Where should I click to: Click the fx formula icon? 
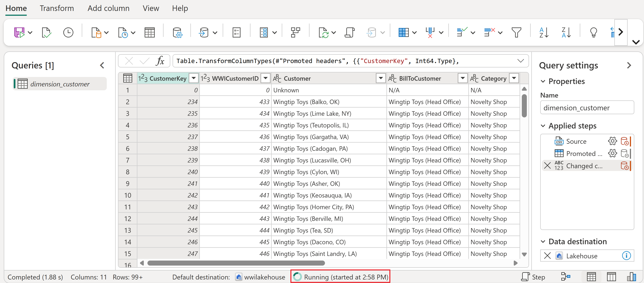click(x=160, y=61)
